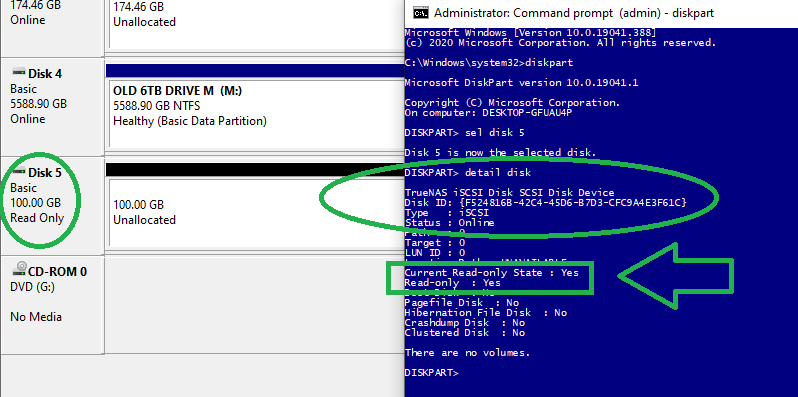This screenshot has height=397, width=798.
Task: Click the last empty DISKPART> prompt
Action: coord(432,373)
